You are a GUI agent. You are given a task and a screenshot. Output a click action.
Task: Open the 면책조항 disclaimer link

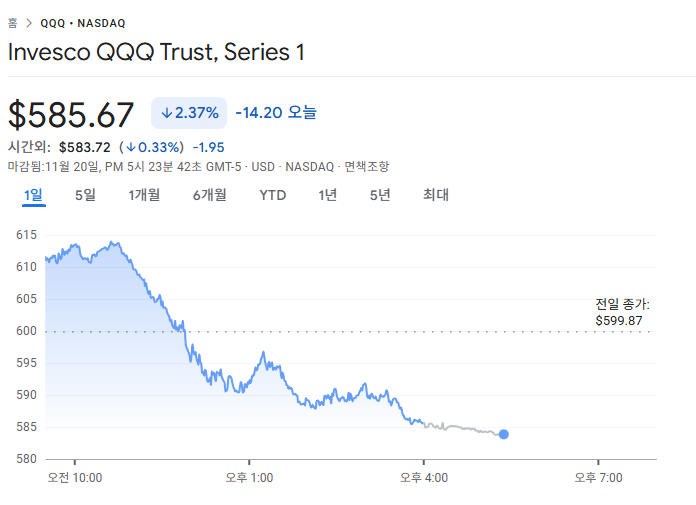pyautogui.click(x=366, y=166)
